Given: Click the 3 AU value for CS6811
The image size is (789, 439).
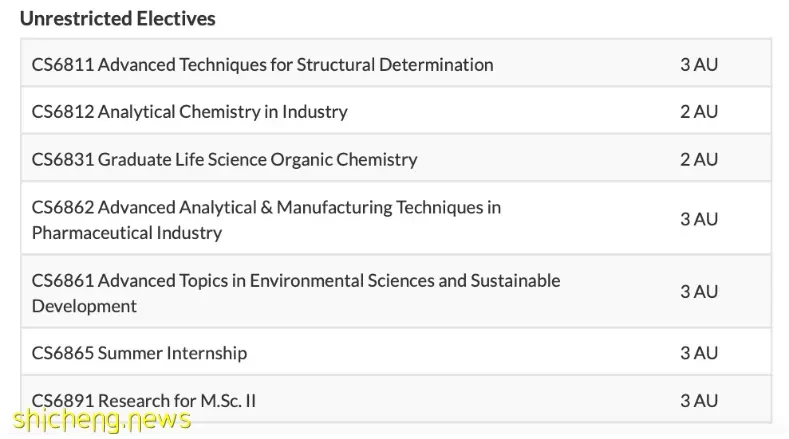Looking at the screenshot, I should tap(699, 64).
